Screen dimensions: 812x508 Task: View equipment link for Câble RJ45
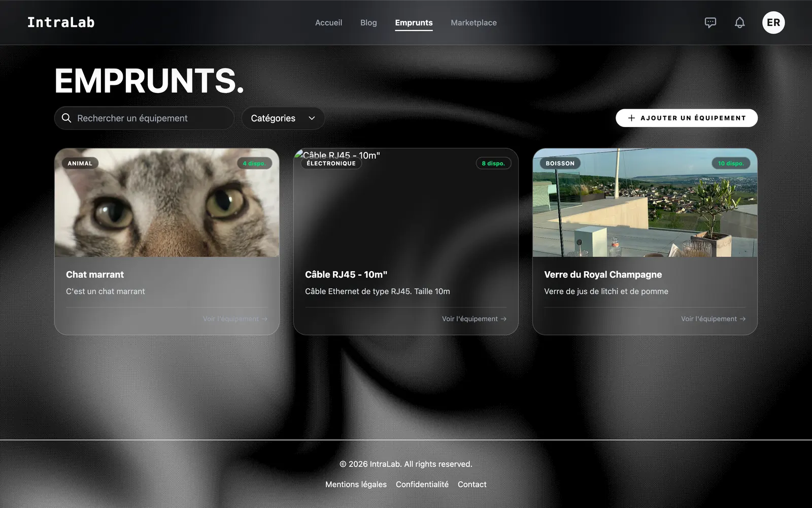click(474, 319)
